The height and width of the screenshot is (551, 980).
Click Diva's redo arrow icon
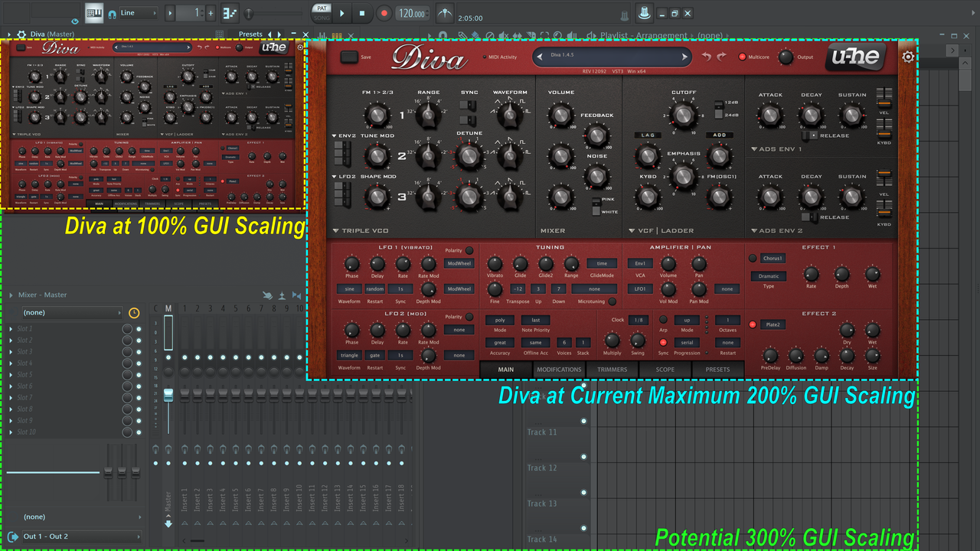(x=720, y=56)
